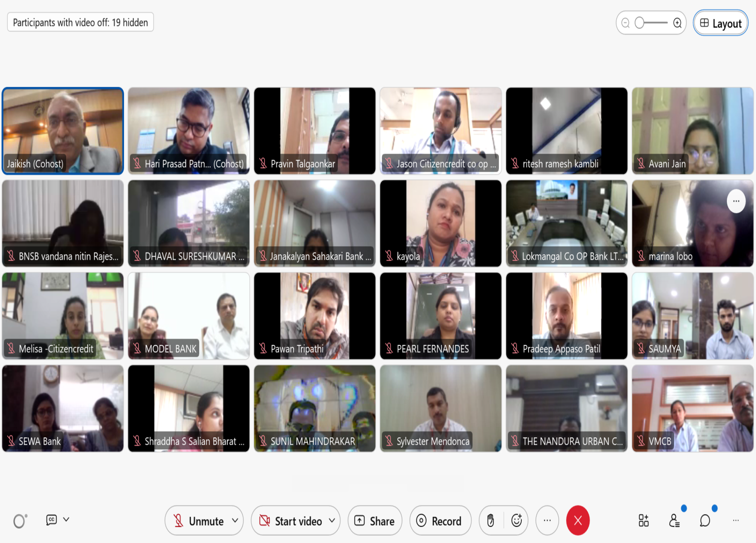Open the Layout menu
This screenshot has width=756, height=543.
(x=720, y=23)
